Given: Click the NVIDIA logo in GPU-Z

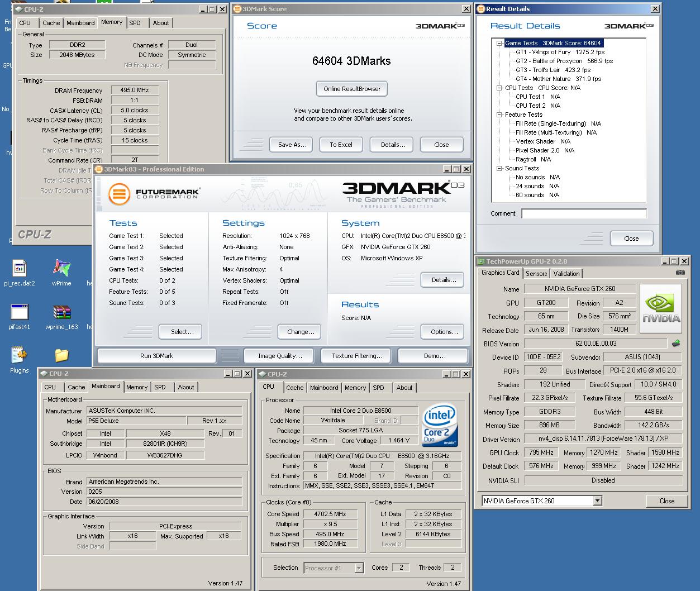Looking at the screenshot, I should pyautogui.click(x=661, y=309).
